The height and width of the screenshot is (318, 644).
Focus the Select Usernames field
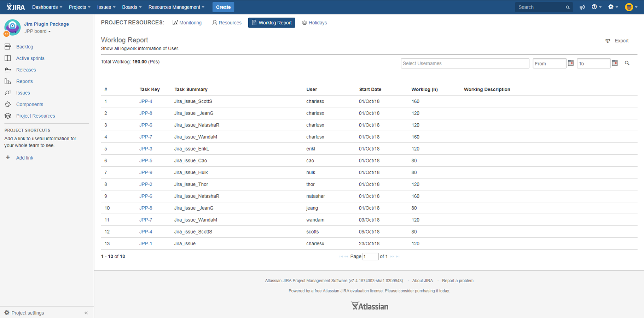click(465, 63)
